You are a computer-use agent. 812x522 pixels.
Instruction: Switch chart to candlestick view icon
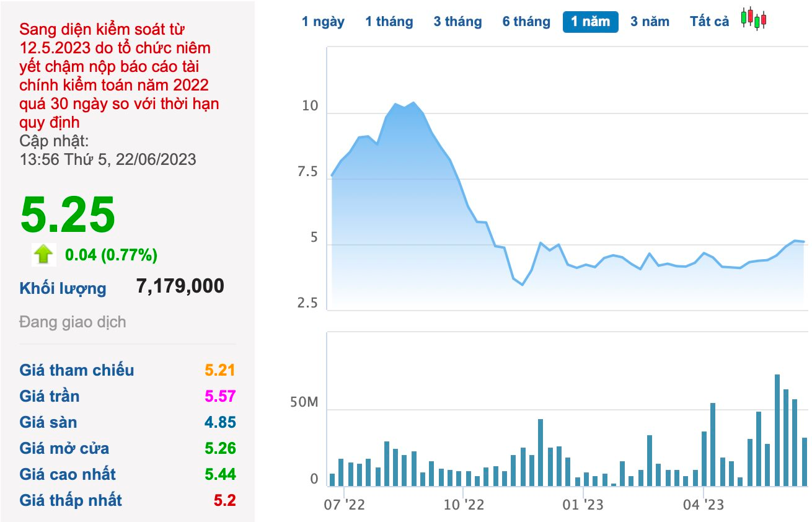tap(754, 19)
